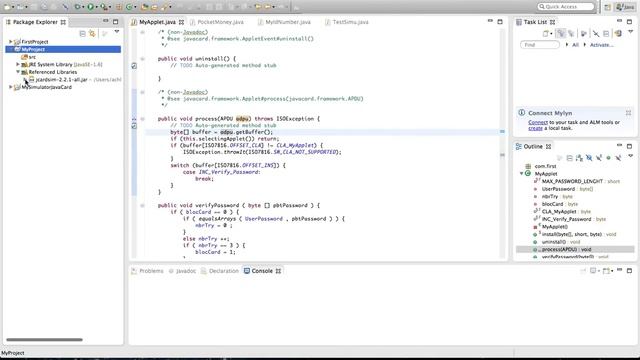Click the New Java Class icon
640x360 pixels.
pos(129,7)
